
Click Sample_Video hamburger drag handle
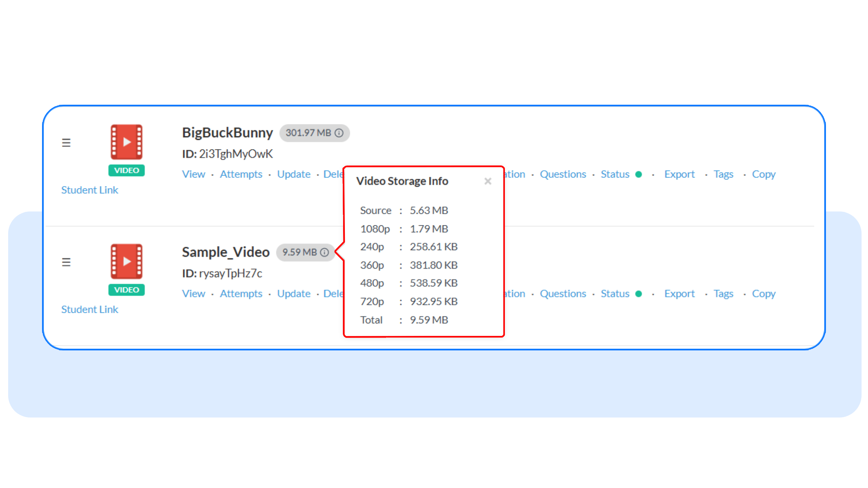pyautogui.click(x=66, y=262)
